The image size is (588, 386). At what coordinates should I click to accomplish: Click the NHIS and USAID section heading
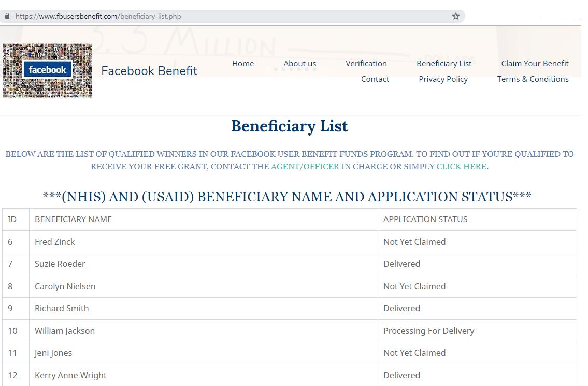pos(287,197)
